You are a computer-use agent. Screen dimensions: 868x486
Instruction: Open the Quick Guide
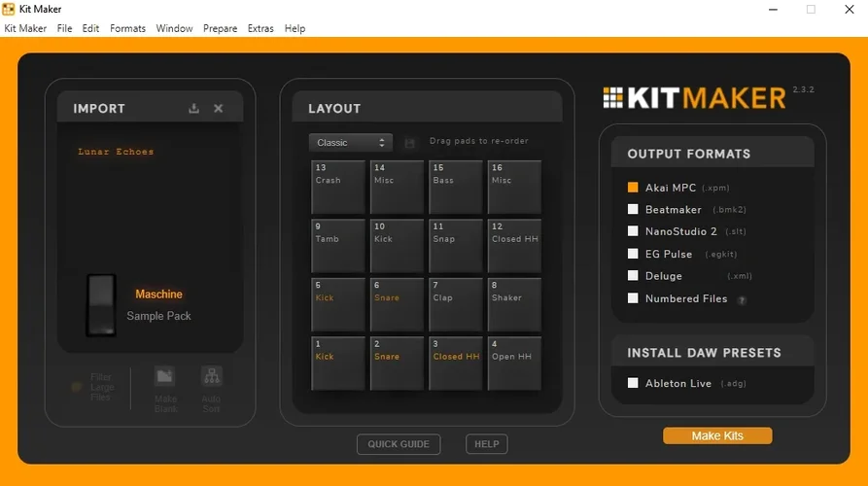[399, 444]
